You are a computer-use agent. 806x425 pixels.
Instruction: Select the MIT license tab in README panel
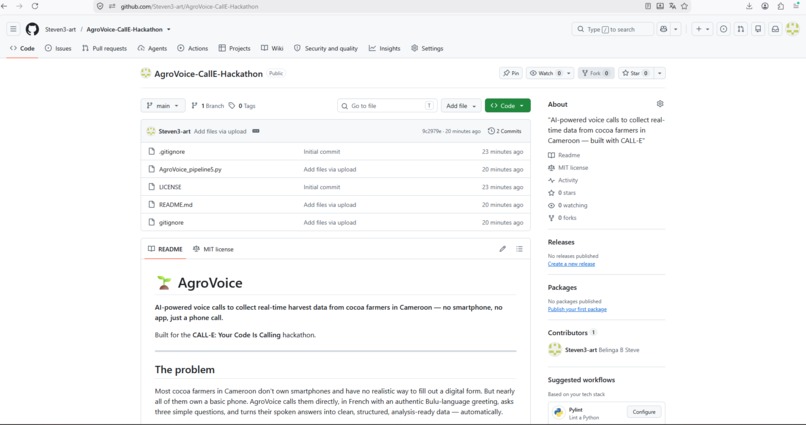click(x=213, y=249)
